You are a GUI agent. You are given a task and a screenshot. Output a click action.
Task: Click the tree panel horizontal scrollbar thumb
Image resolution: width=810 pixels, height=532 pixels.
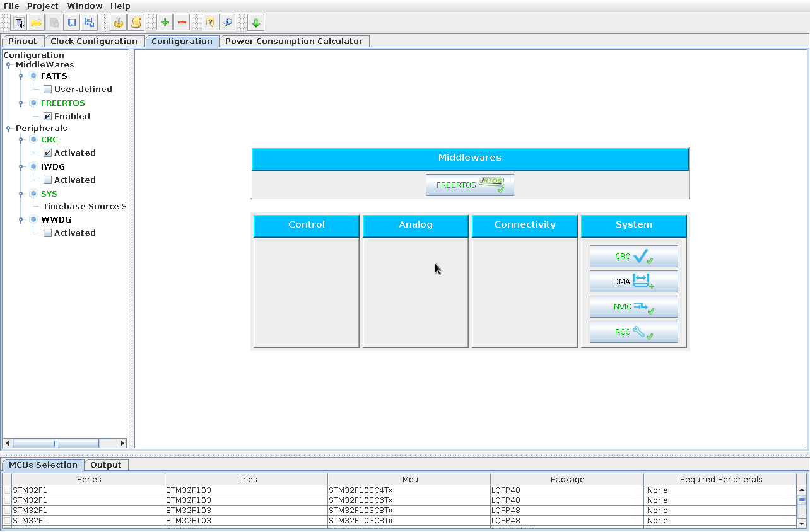pyautogui.click(x=56, y=443)
